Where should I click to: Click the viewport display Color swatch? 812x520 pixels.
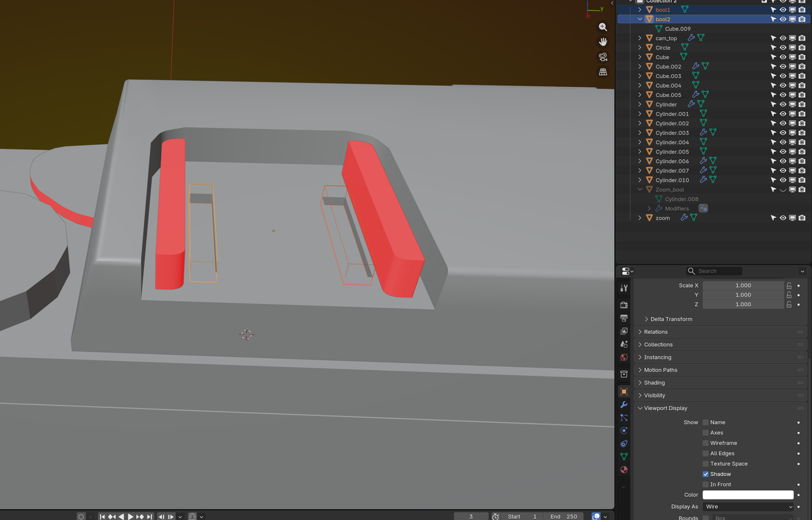(748, 495)
